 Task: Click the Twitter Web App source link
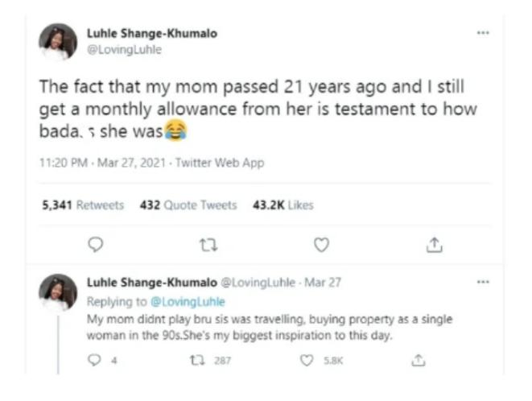click(x=224, y=163)
